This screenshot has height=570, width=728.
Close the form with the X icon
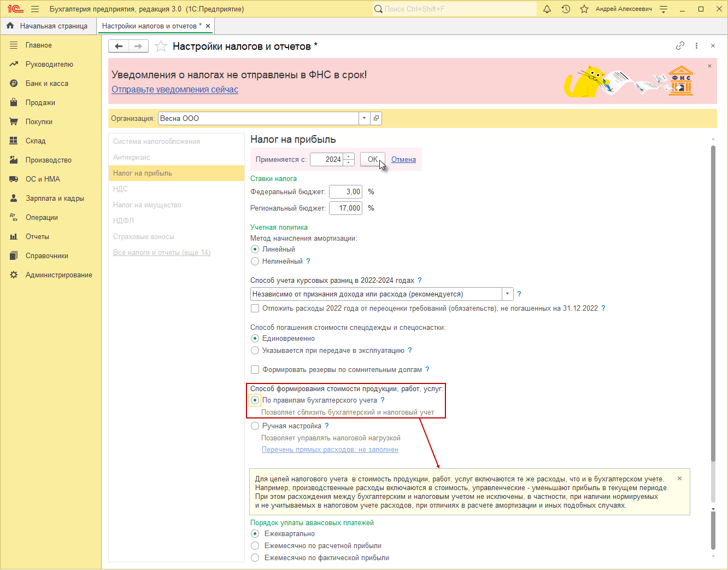(x=713, y=46)
